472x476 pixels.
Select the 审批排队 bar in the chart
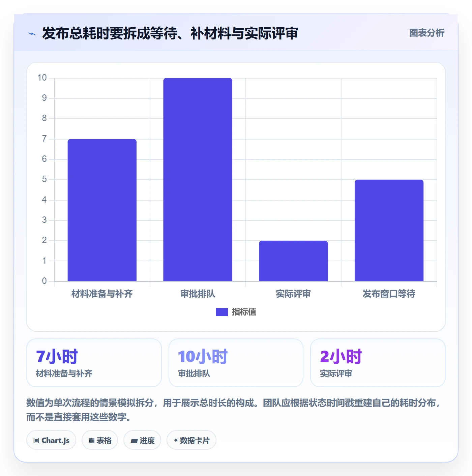198,180
